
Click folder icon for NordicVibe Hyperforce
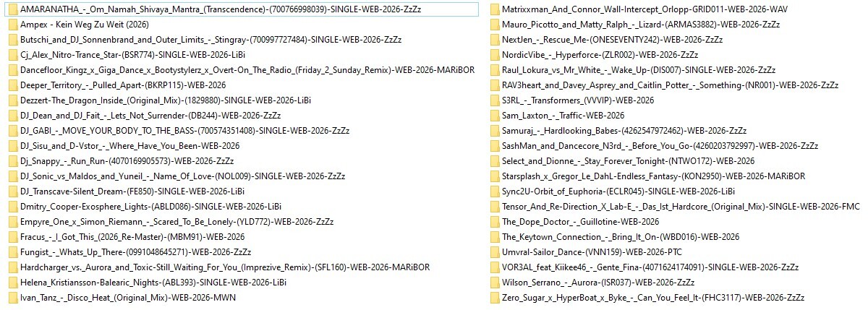[493, 55]
